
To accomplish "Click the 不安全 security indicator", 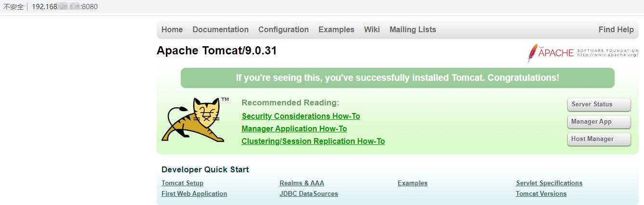I will (13, 7).
